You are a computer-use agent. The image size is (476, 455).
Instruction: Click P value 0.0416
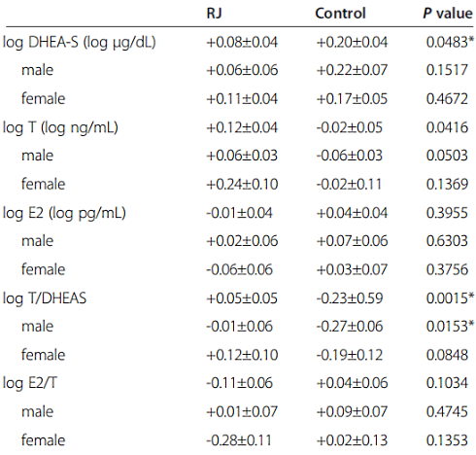click(x=447, y=127)
